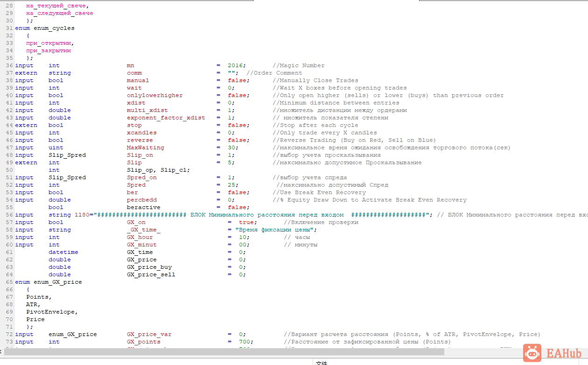Click the variable "GX_minut"
The height and width of the screenshot is (365, 588).
(142, 245)
